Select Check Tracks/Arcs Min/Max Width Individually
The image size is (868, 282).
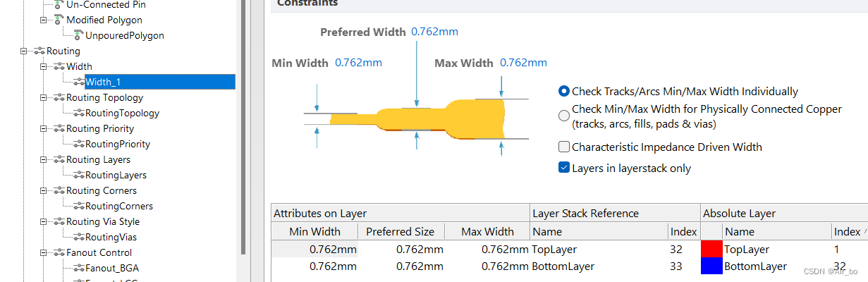(x=564, y=91)
